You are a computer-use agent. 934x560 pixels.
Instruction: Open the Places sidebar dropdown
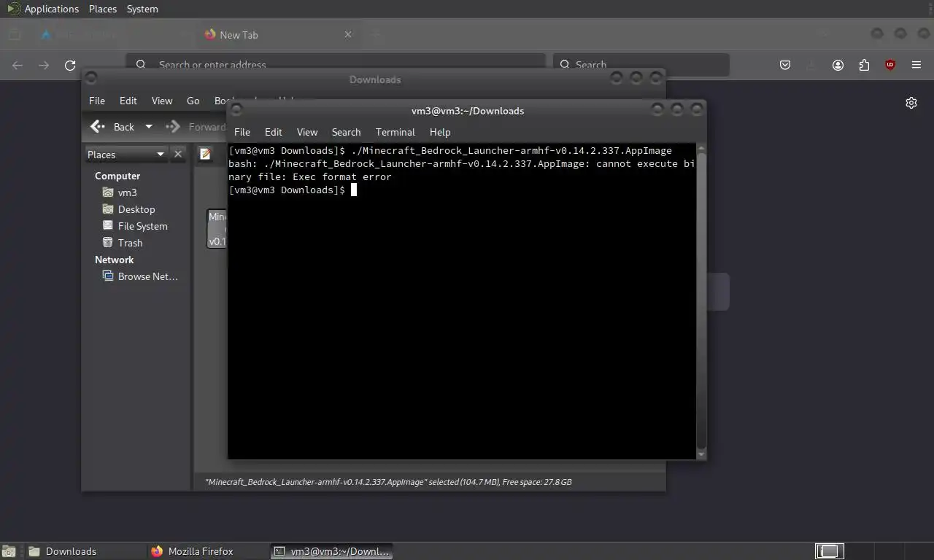(126, 155)
